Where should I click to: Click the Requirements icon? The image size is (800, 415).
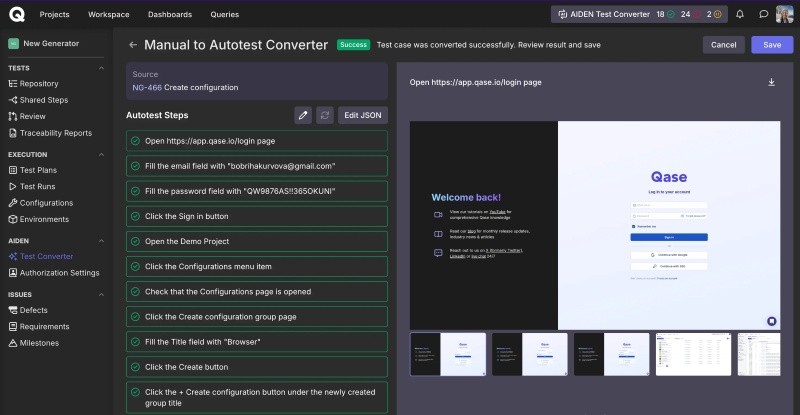pos(13,326)
